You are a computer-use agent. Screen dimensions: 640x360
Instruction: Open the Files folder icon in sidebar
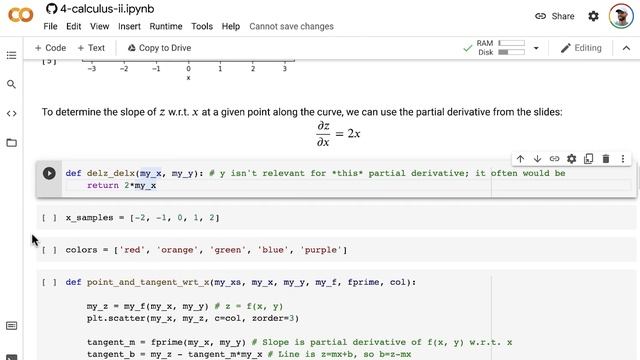[11, 143]
